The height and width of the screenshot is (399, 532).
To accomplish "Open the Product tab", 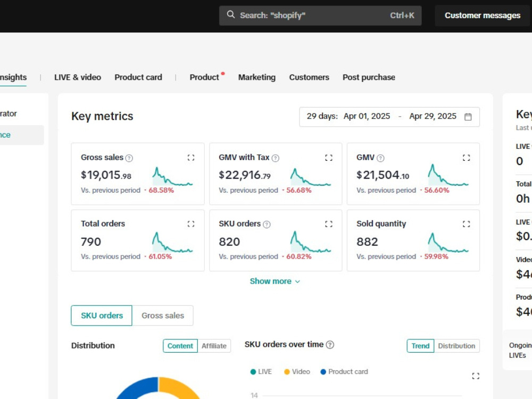I will pos(204,77).
